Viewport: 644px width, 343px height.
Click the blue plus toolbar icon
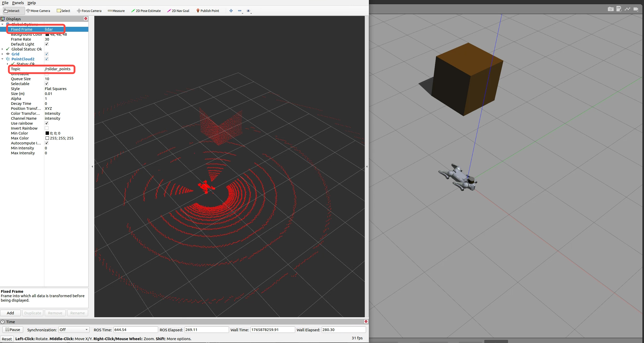point(231,11)
